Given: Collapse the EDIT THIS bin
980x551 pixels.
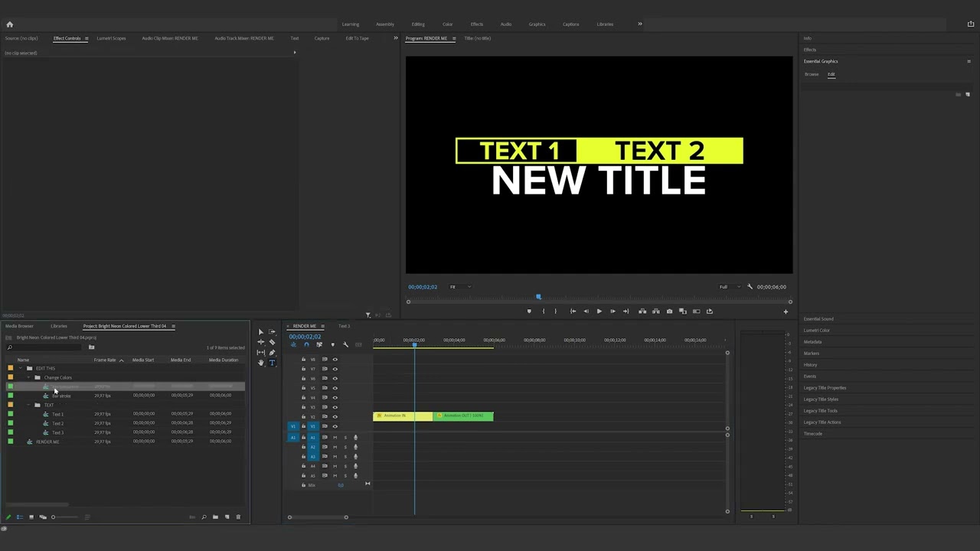Looking at the screenshot, I should [21, 369].
